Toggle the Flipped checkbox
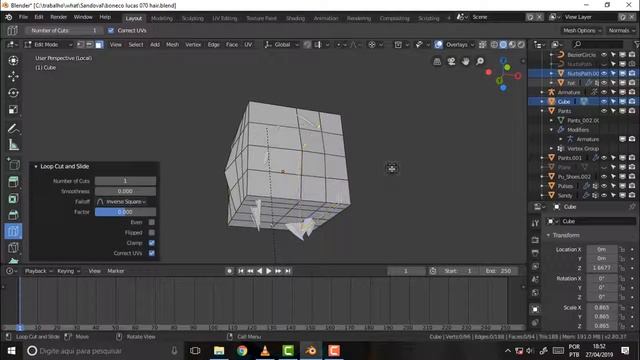 (x=152, y=233)
